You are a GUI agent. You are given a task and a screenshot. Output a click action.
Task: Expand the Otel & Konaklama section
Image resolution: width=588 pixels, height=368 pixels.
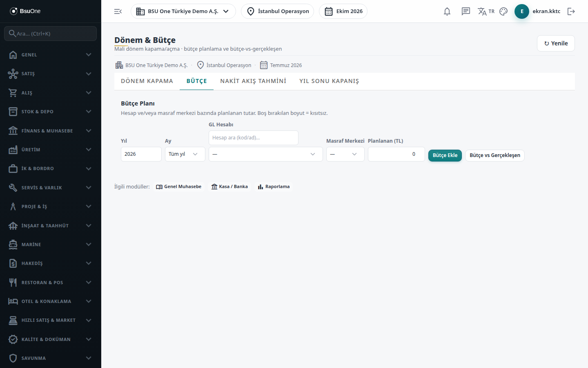pyautogui.click(x=51, y=301)
